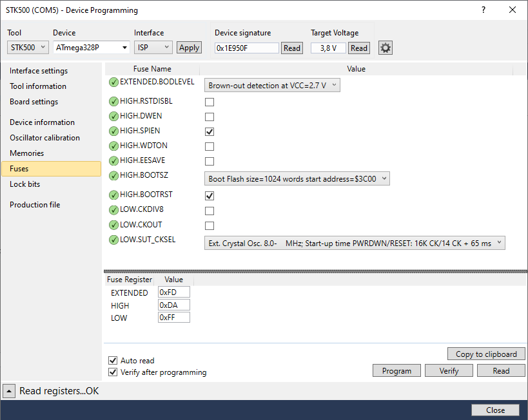Click the EXTENDED.BODLEVEL green status check icon

tap(114, 82)
